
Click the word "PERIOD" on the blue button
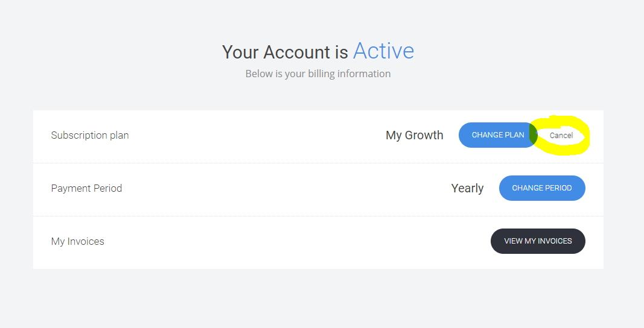(x=558, y=188)
